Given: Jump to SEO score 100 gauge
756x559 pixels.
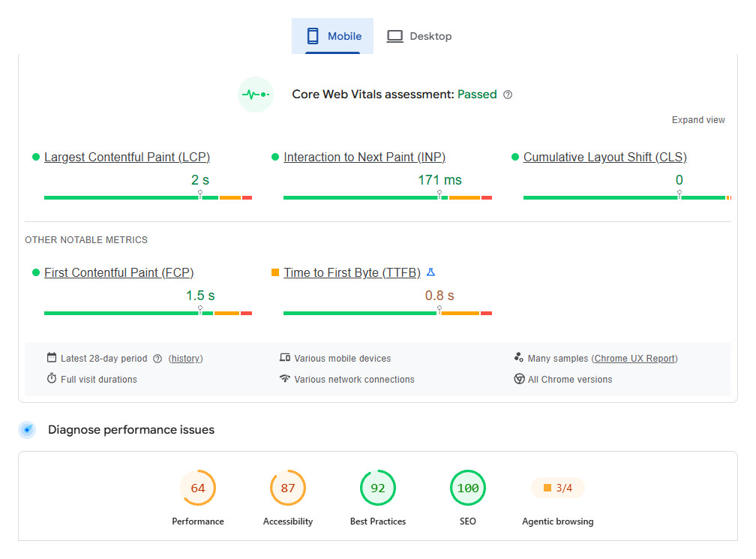Looking at the screenshot, I should [468, 488].
